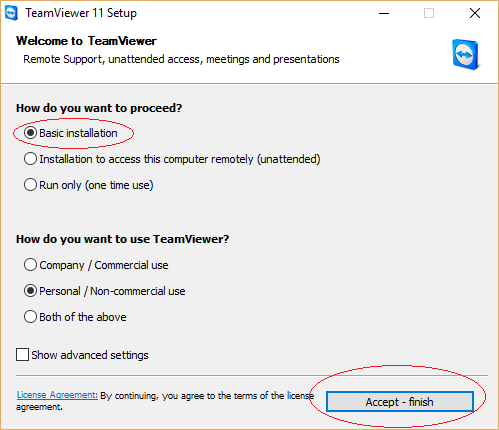Click the Accept - finish button
Image resolution: width=499 pixels, height=430 pixels.
pos(400,402)
